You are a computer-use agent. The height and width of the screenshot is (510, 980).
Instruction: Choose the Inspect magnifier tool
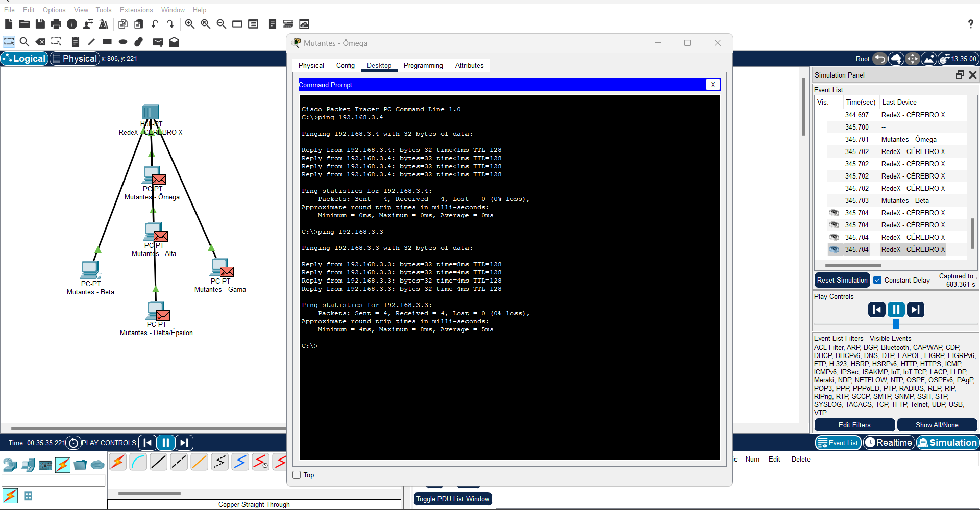[24, 42]
